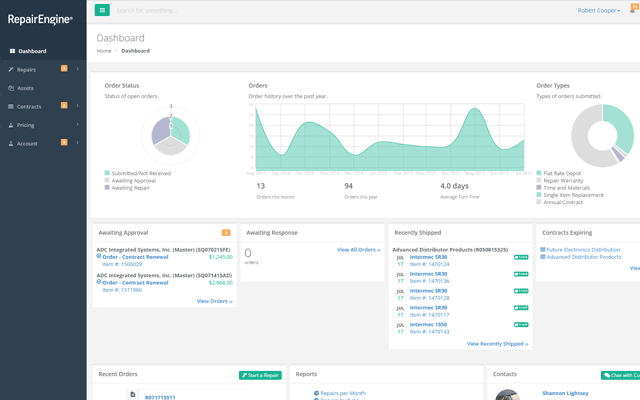Click the Contracts orange count badge
The width and height of the screenshot is (640, 400).
[64, 105]
